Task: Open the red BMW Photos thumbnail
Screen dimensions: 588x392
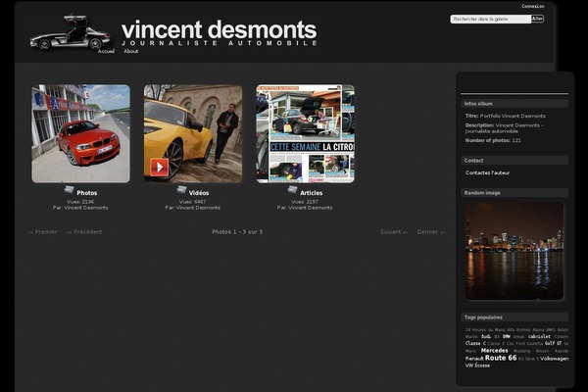Action: (x=81, y=133)
